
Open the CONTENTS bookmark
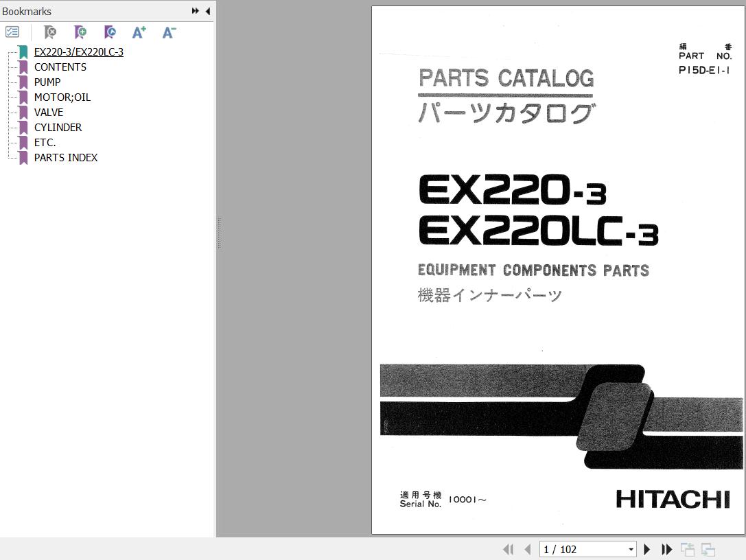coord(60,67)
